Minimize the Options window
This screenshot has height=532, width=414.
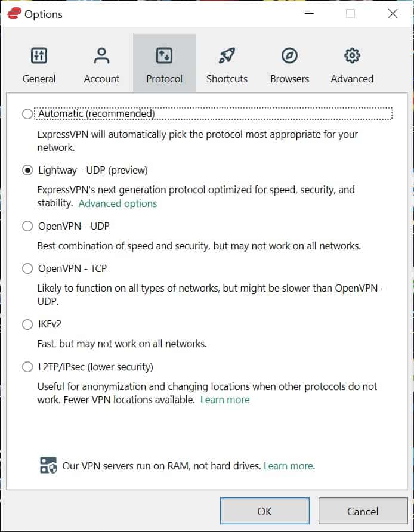(310, 14)
